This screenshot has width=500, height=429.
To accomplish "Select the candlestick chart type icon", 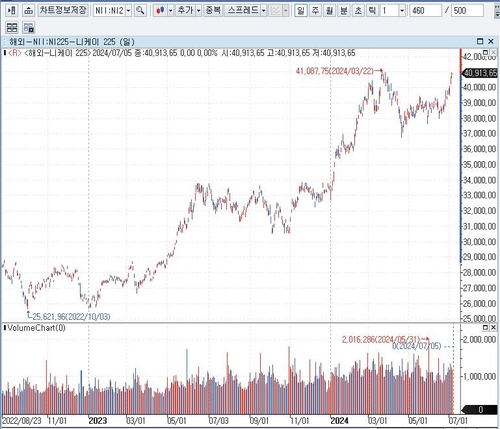I will pyautogui.click(x=160, y=11).
